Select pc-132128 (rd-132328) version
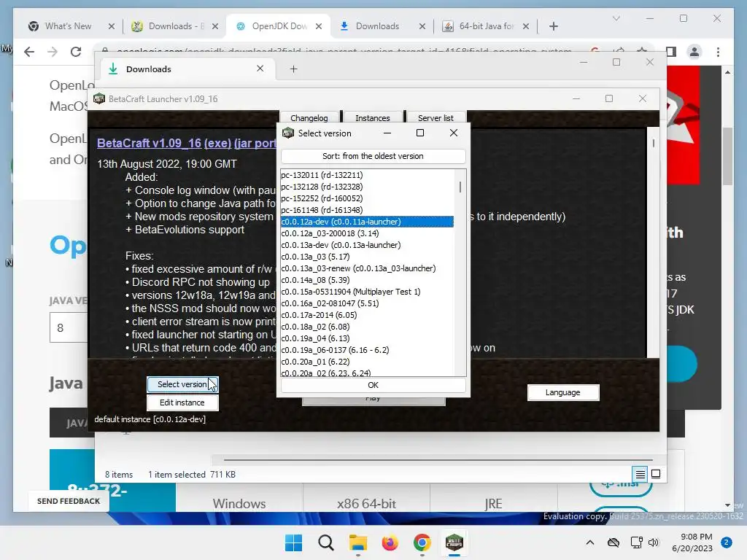 click(x=367, y=187)
